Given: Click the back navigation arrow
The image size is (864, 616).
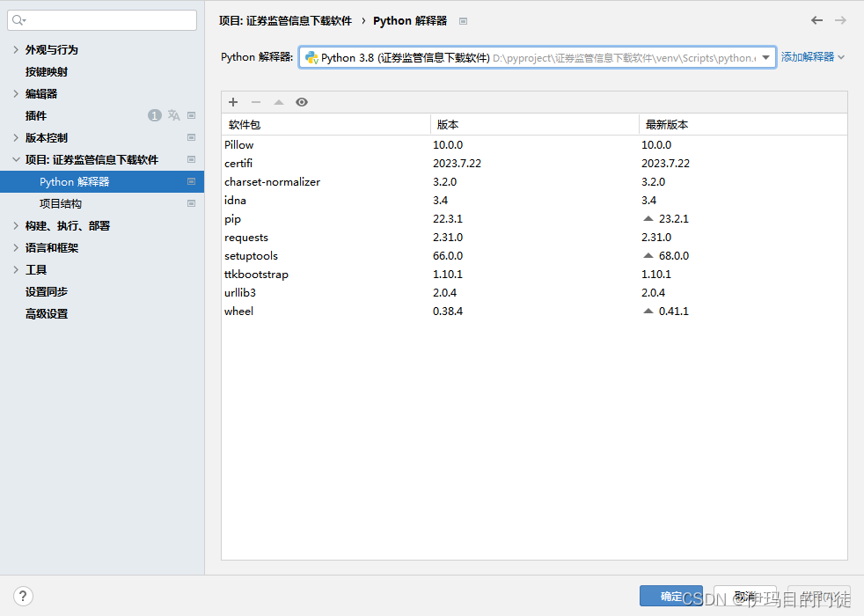Looking at the screenshot, I should (x=816, y=19).
